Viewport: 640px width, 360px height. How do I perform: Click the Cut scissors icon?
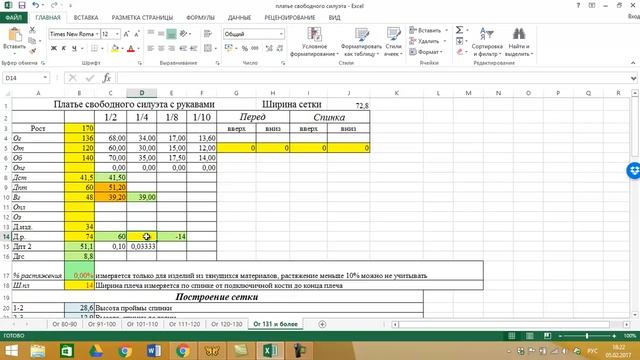coord(32,30)
